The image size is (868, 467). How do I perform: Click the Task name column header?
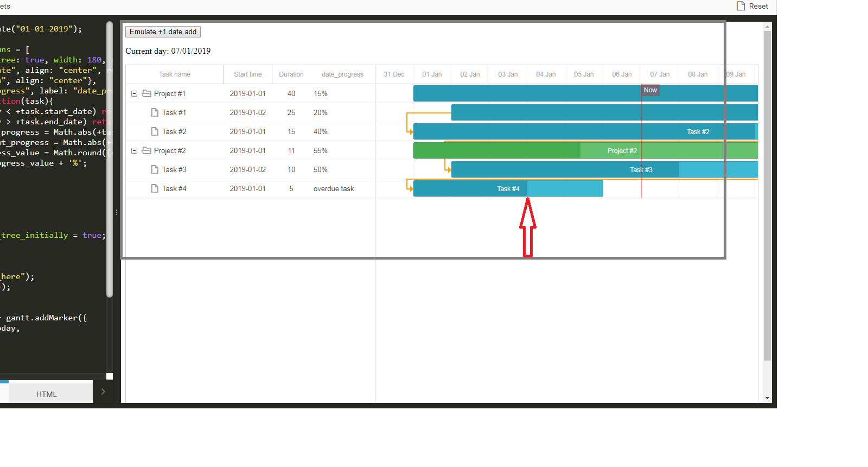pyautogui.click(x=174, y=74)
